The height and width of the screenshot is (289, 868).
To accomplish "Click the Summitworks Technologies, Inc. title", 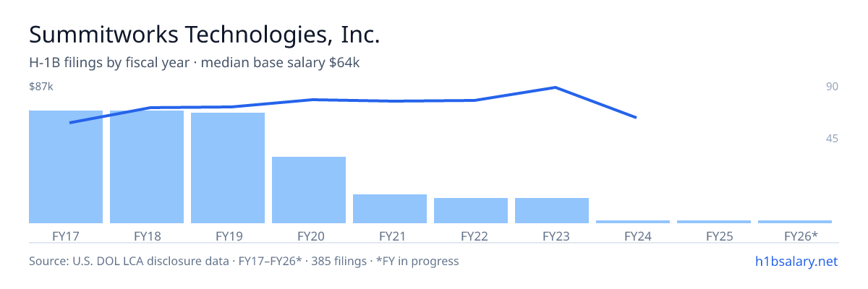I will [205, 35].
